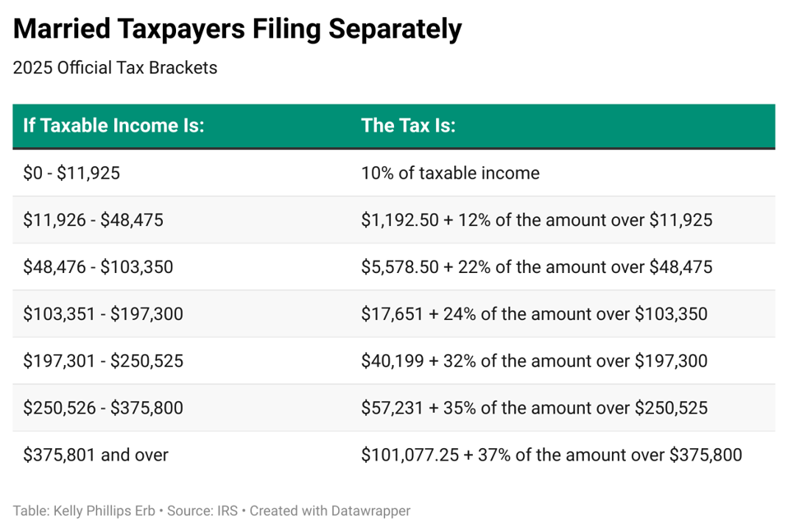Image resolution: width=788 pixels, height=532 pixels.
Task: Click the "Married Taxpayers Filing Separately" title
Action: tap(237, 30)
